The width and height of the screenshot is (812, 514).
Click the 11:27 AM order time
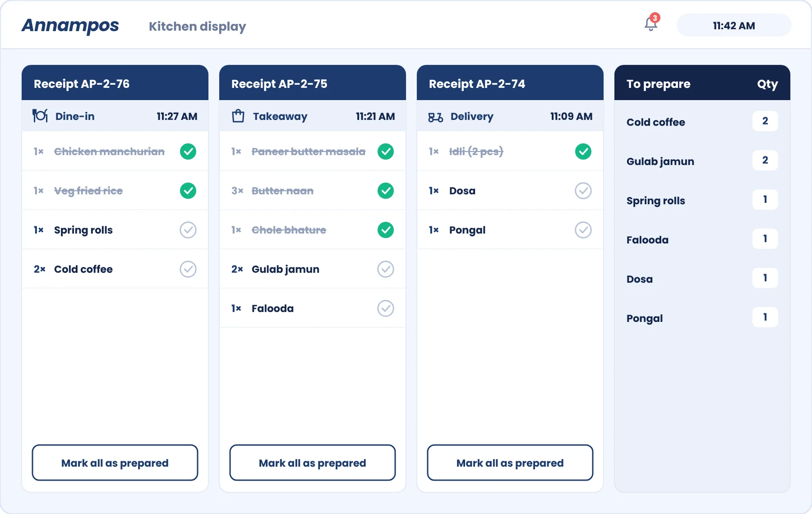[x=177, y=116]
